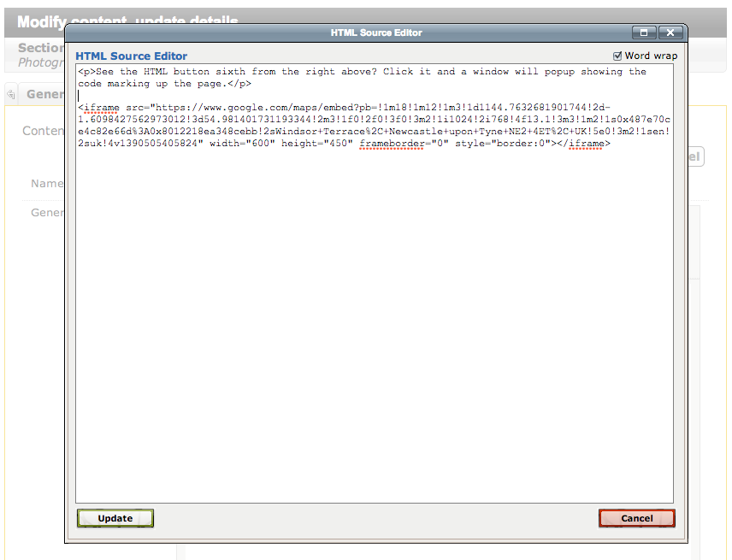
Task: Click the blue 'HTML Source Editor' heading
Action: [x=132, y=56]
